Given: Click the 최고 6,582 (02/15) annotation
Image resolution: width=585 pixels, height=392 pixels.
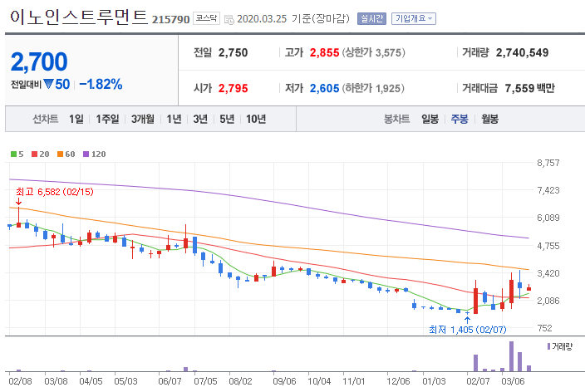Looking at the screenshot, I should [55, 192].
